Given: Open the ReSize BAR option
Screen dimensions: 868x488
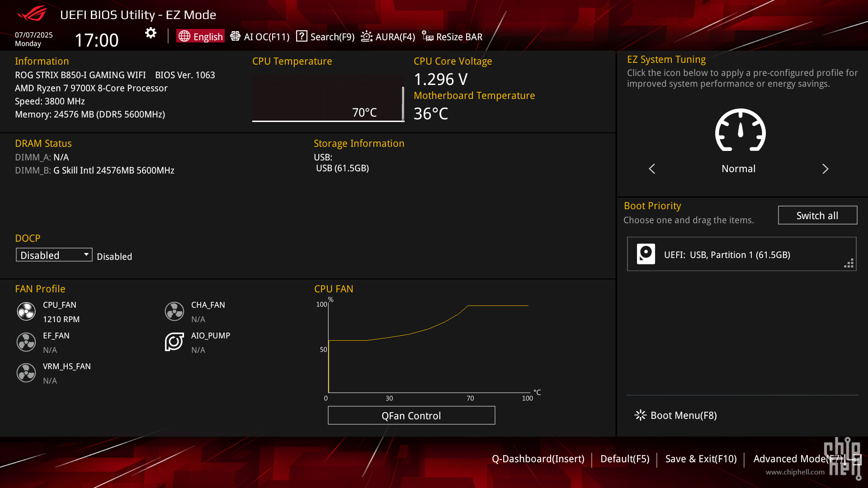Looking at the screenshot, I should coord(452,37).
